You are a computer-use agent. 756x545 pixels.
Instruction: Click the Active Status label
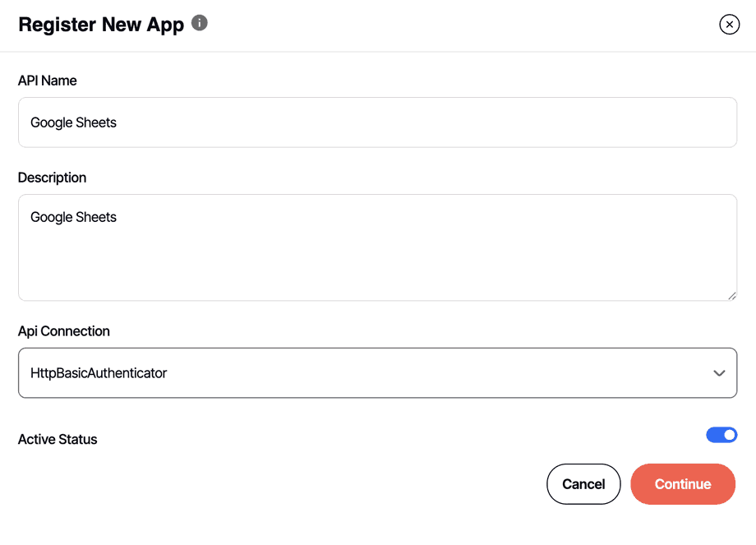pyautogui.click(x=58, y=440)
